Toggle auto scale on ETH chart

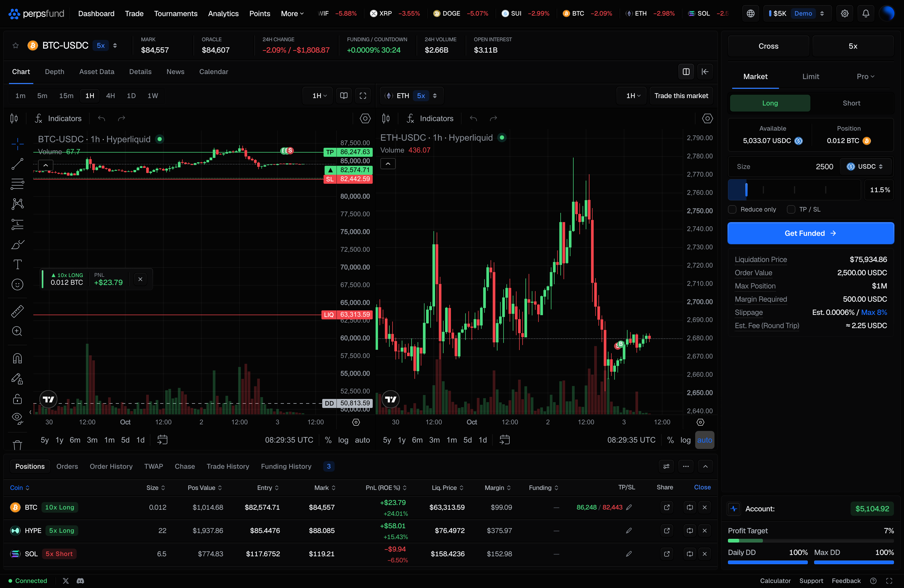tap(704, 440)
